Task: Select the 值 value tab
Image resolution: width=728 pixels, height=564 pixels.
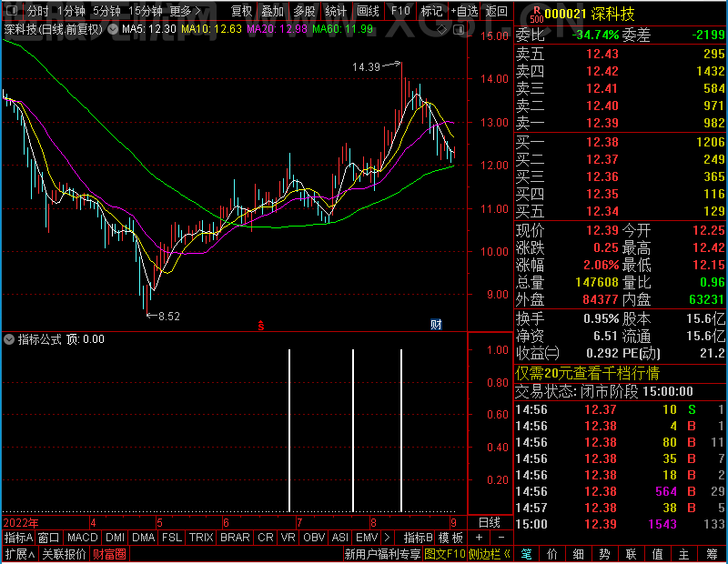Action: point(657,554)
